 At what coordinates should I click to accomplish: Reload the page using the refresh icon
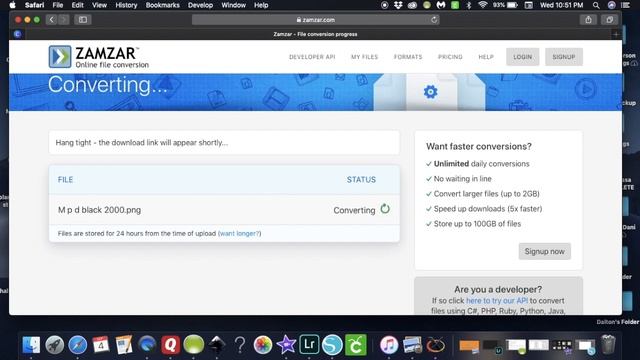434,20
